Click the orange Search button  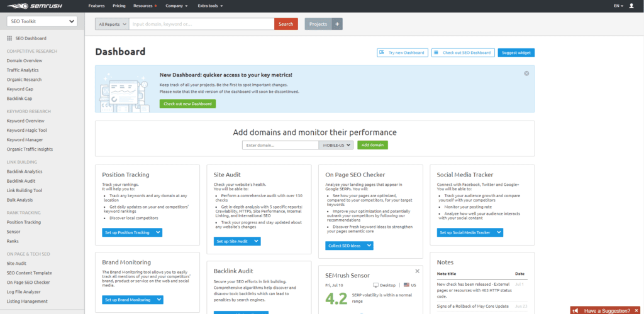286,24
